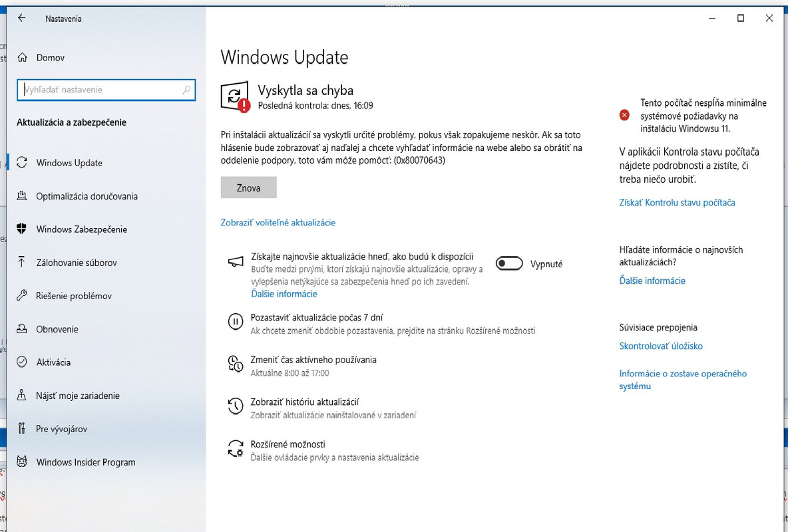Viewport: 788px width, 532px height.
Task: Click the Znova retry button
Action: click(248, 188)
